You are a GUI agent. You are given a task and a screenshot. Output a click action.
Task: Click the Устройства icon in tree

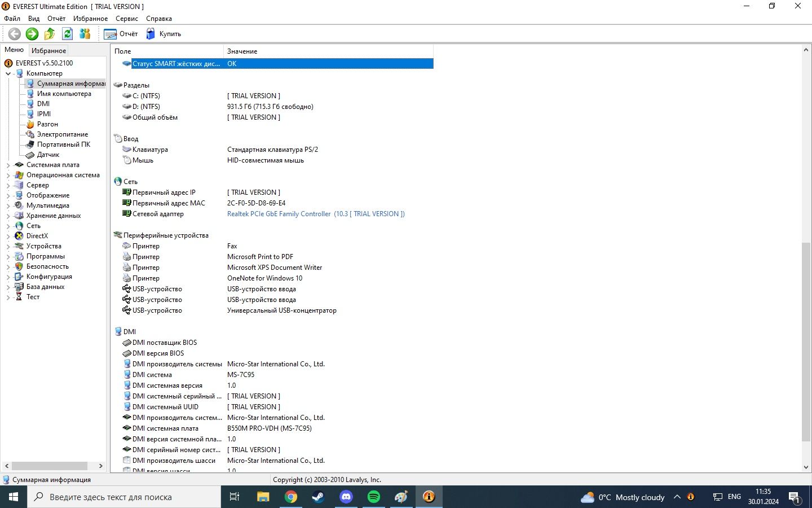pyautogui.click(x=19, y=246)
